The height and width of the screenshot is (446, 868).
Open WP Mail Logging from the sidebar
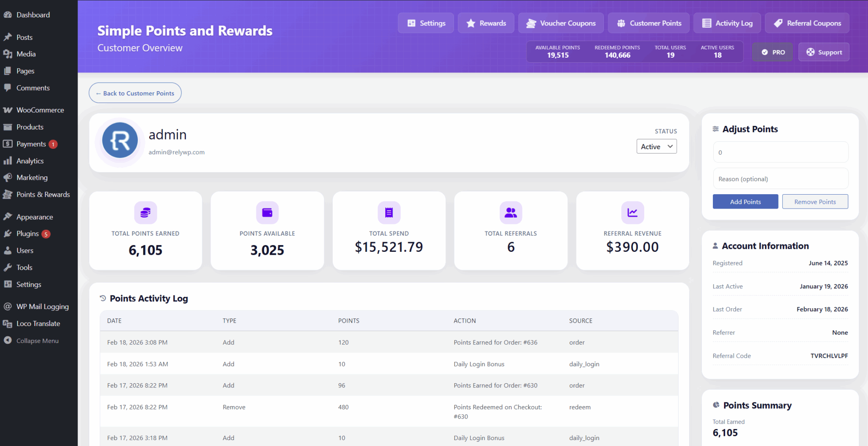click(x=42, y=306)
